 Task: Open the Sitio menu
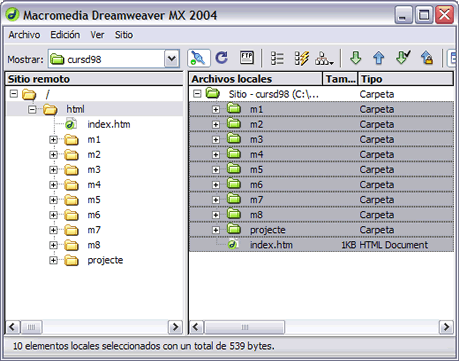[124, 35]
